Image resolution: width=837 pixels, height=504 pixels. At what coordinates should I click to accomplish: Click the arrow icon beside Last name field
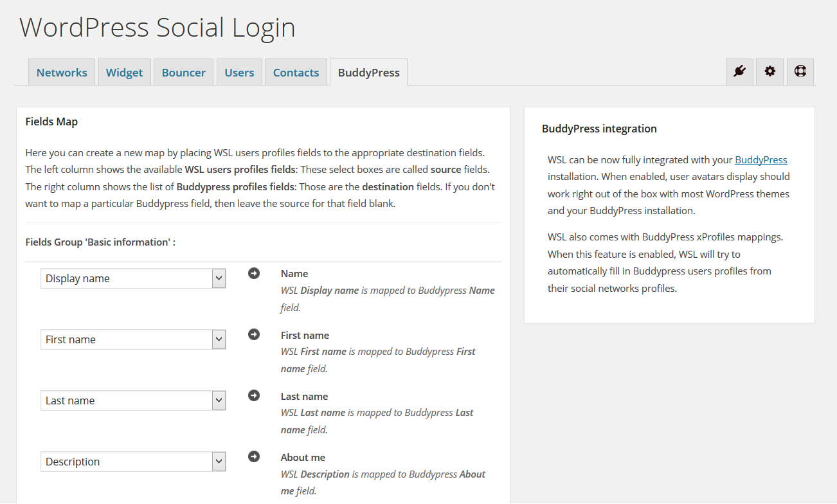tap(254, 395)
